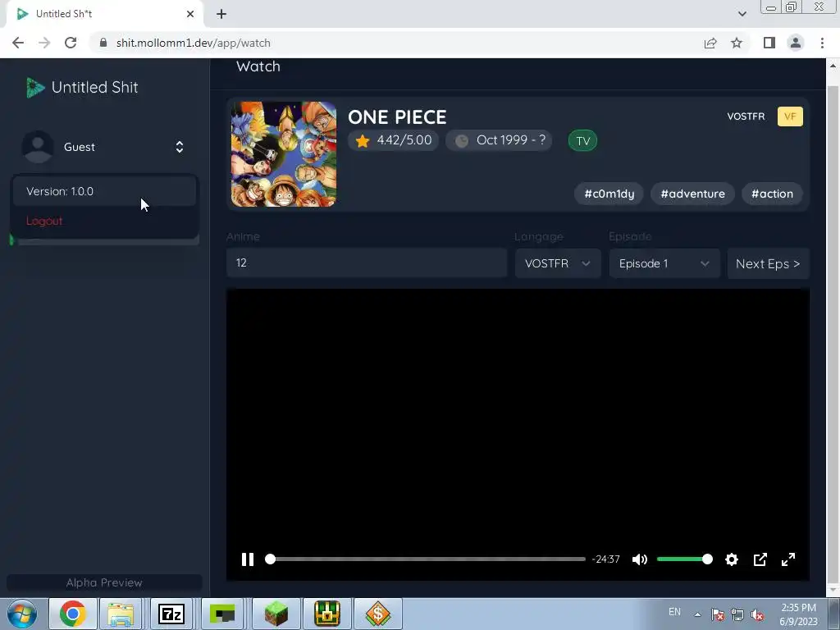Click the green TV badge
840x630 pixels.
[x=583, y=141]
